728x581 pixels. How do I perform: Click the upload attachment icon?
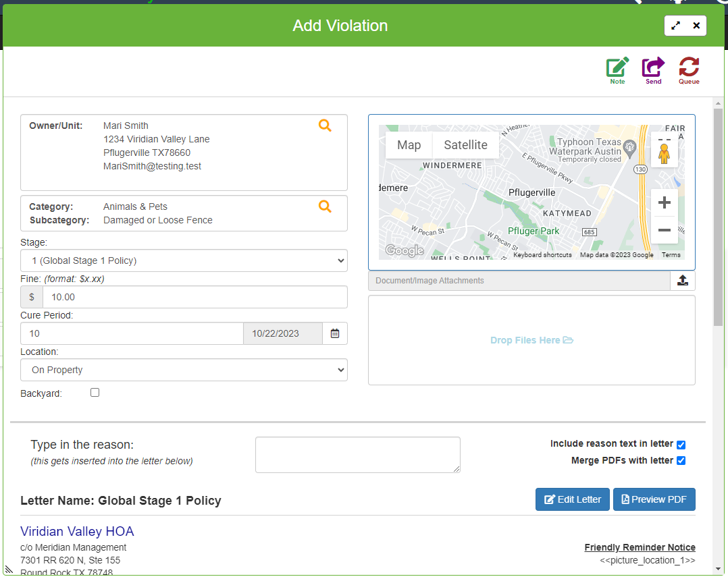pyautogui.click(x=683, y=280)
